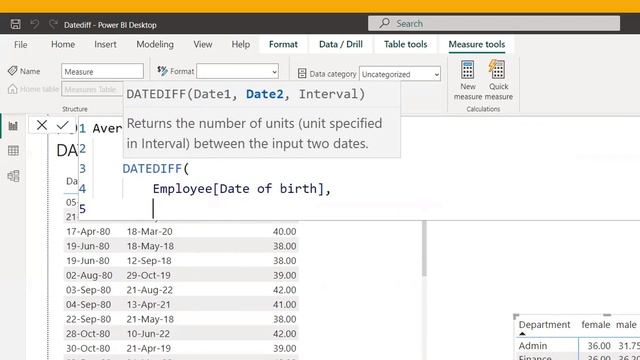640x360 pixels.
Task: Click the Data category icon
Action: point(302,73)
